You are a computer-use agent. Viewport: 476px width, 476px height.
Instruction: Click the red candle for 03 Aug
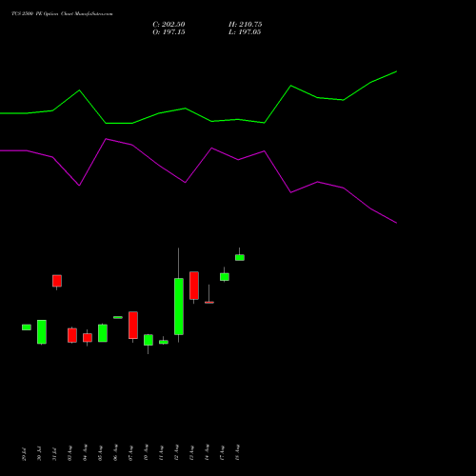[72, 335]
